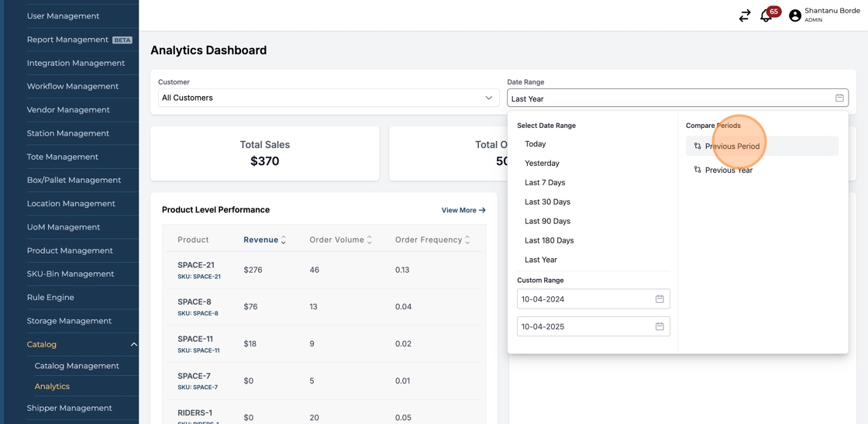Sort by Order Volume column arrows
Screen dimensions: 868x424
coord(370,240)
